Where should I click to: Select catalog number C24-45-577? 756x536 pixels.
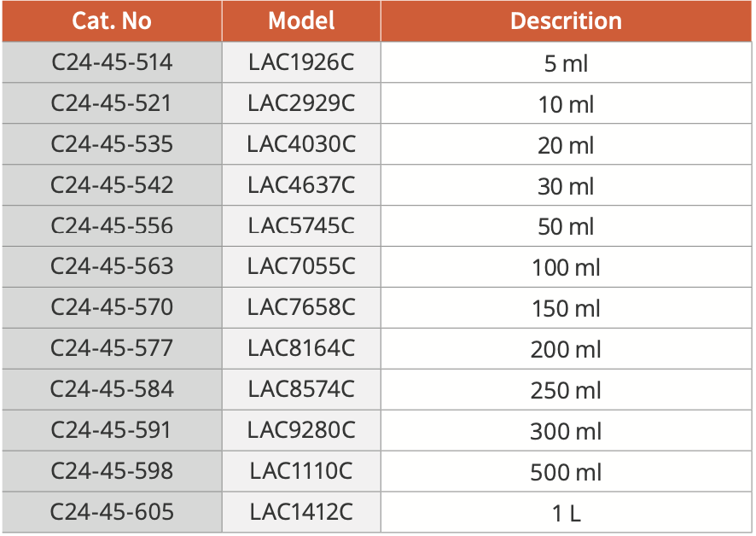(112, 348)
